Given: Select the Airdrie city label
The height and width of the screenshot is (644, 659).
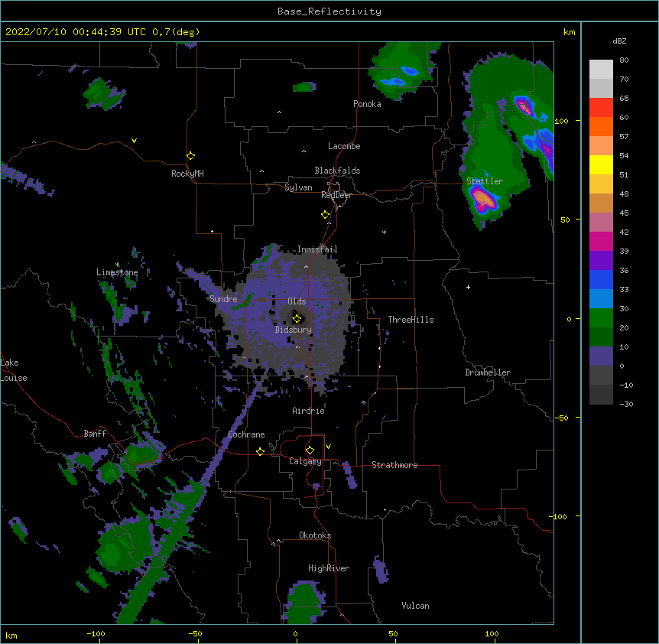Looking at the screenshot, I should (x=309, y=411).
